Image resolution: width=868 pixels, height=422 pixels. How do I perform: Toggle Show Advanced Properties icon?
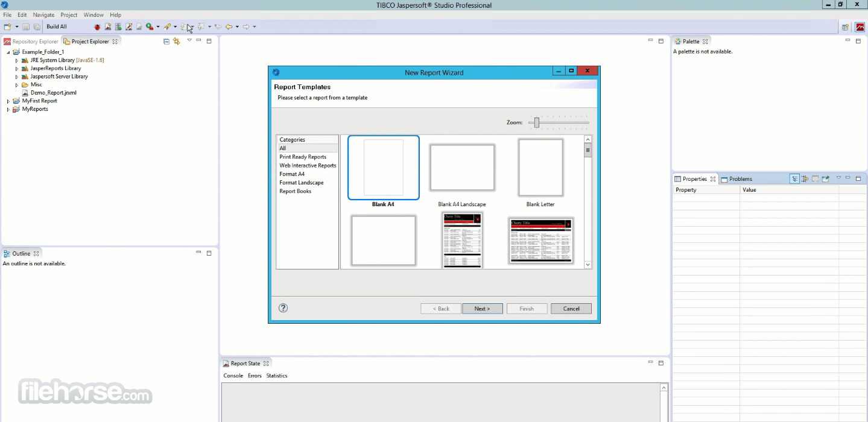point(805,179)
